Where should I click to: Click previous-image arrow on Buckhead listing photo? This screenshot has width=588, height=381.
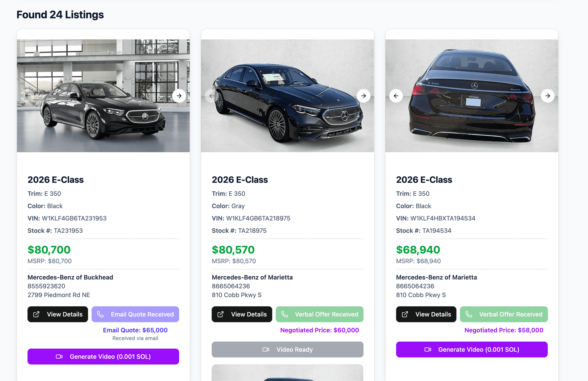click(x=28, y=96)
